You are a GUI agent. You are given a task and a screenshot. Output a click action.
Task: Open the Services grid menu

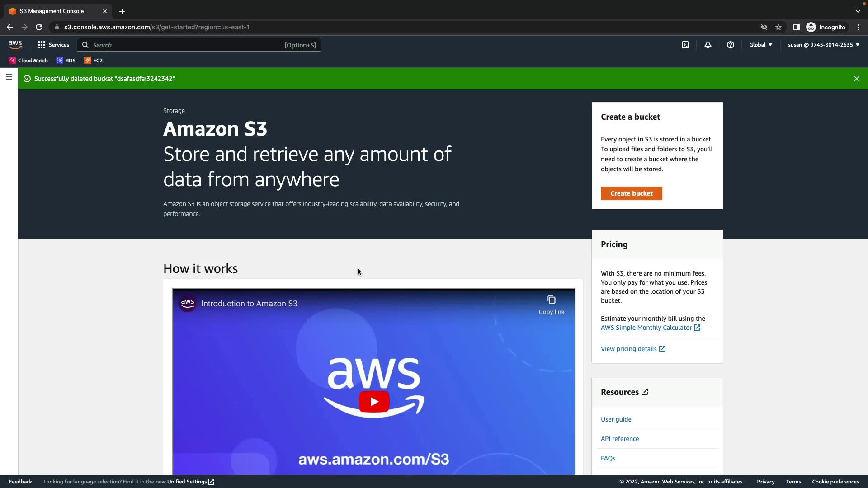(x=53, y=45)
